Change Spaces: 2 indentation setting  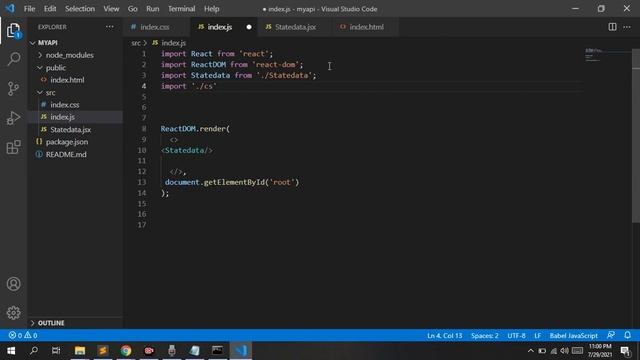(x=484, y=336)
